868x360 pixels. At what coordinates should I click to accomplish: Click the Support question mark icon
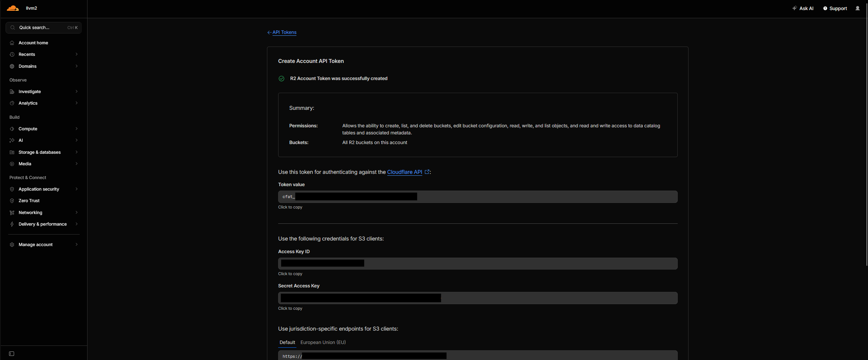pos(825,8)
